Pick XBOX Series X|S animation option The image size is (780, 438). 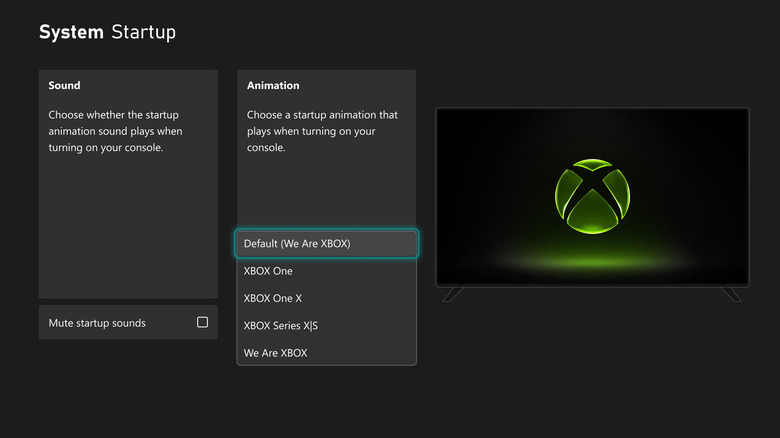(x=326, y=326)
